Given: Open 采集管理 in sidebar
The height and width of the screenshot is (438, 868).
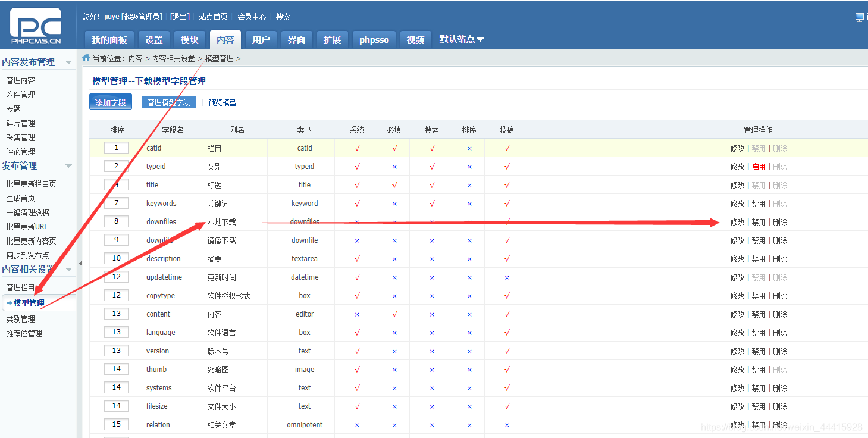Looking at the screenshot, I should [21, 137].
